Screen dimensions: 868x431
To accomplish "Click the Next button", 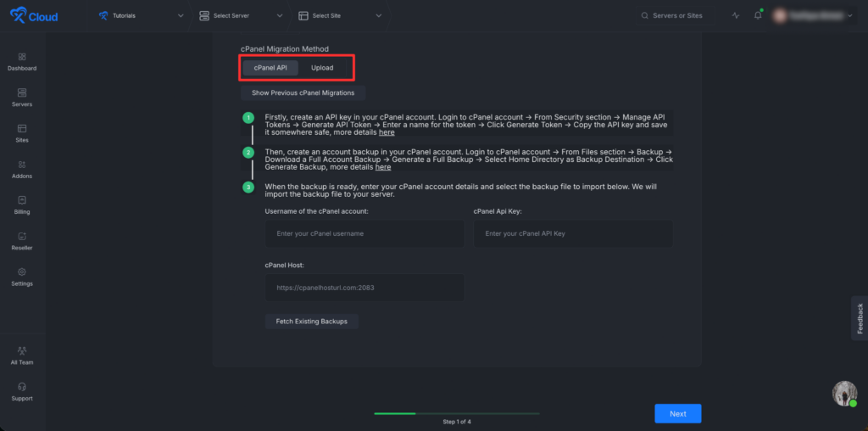I will point(677,414).
